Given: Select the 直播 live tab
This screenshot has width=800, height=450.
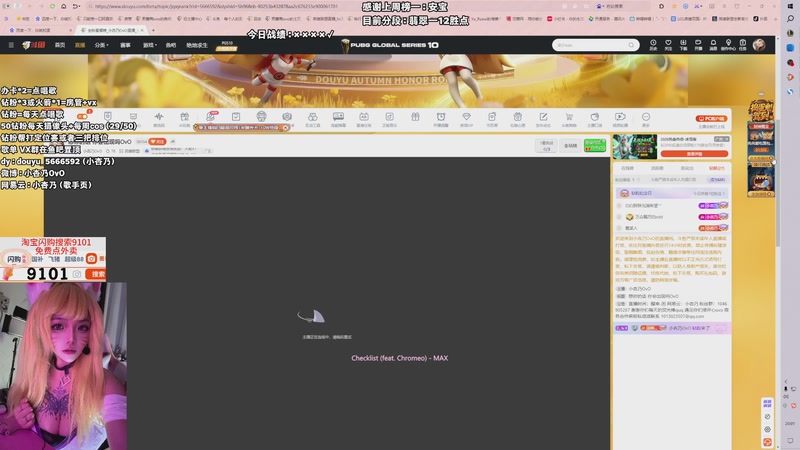Looking at the screenshot, I should click(80, 45).
